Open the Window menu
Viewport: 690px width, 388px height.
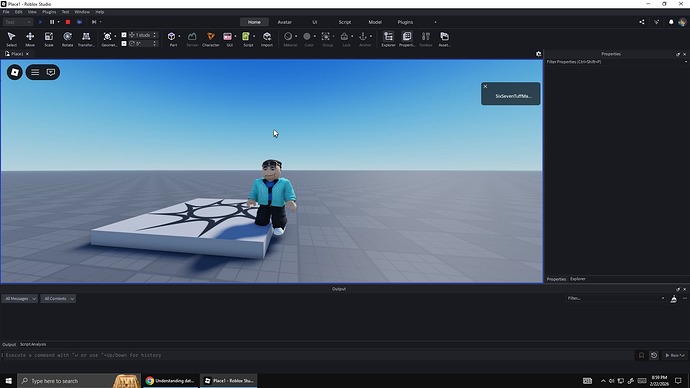82,12
